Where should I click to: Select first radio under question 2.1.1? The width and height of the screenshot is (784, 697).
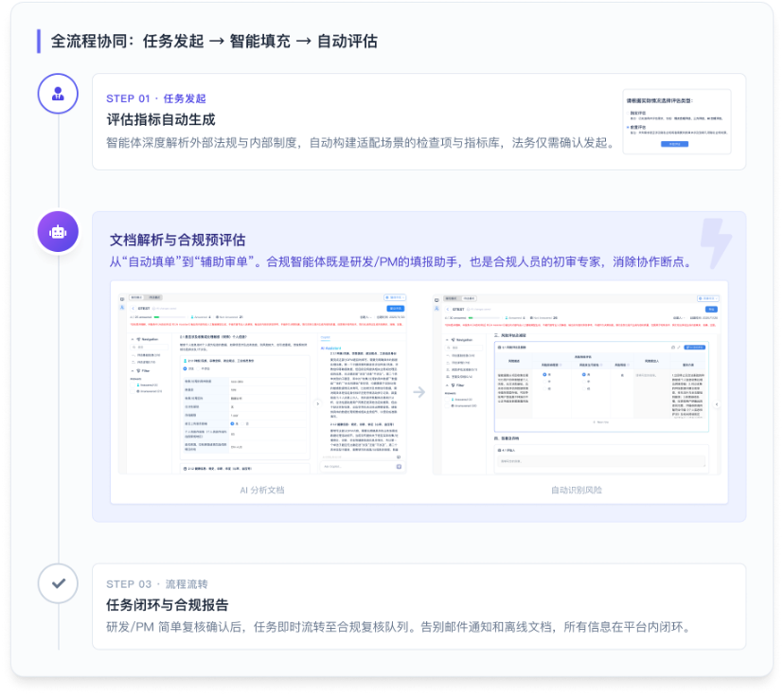(185, 368)
